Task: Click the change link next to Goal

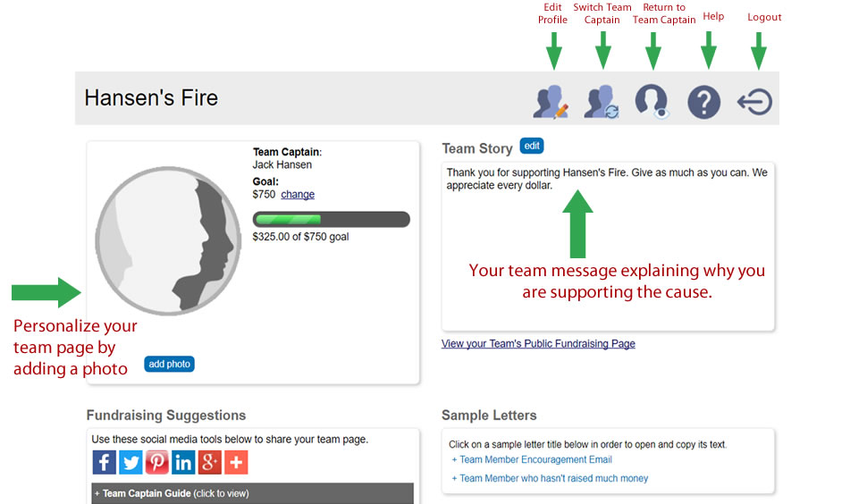Action: click(x=298, y=195)
